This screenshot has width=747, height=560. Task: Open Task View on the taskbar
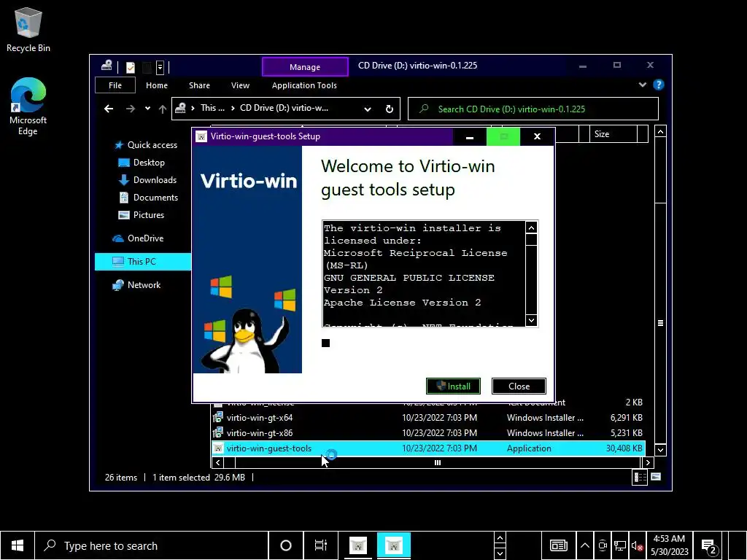point(321,545)
